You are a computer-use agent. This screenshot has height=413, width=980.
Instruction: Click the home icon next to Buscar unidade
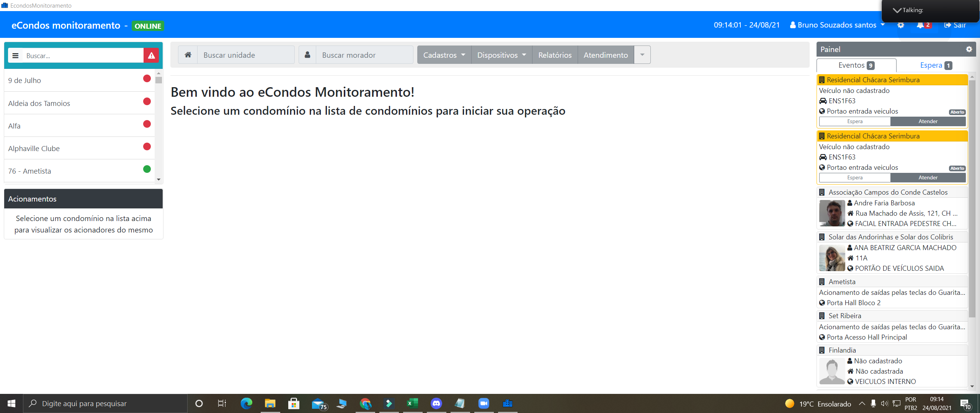[188, 55]
